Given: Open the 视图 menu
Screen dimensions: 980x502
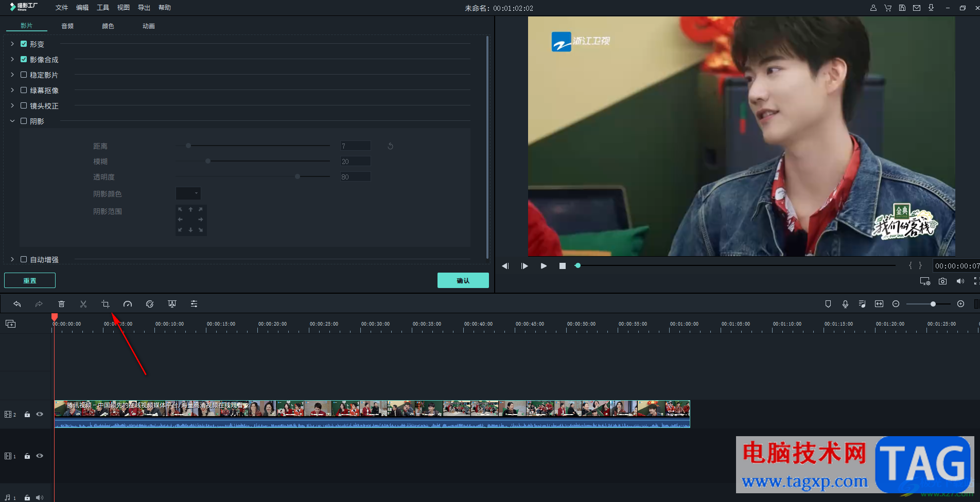Looking at the screenshot, I should click(x=124, y=8).
